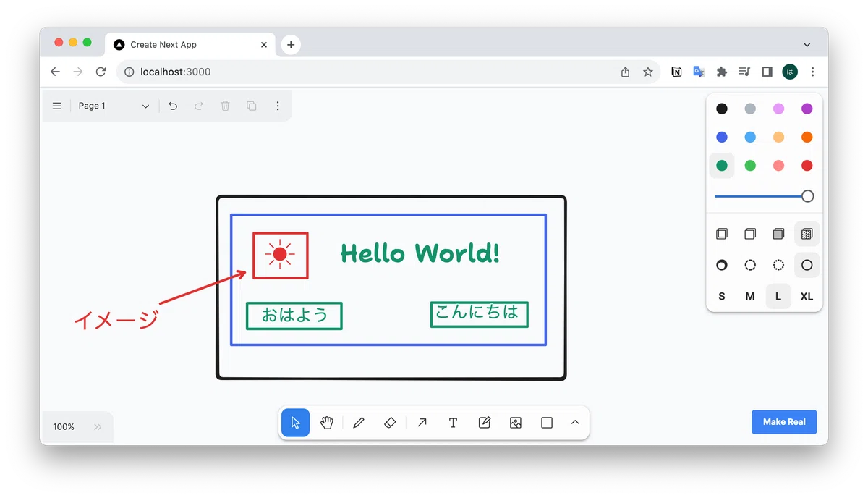The width and height of the screenshot is (868, 498).
Task: Bookmark this page with the star
Action: 648,72
